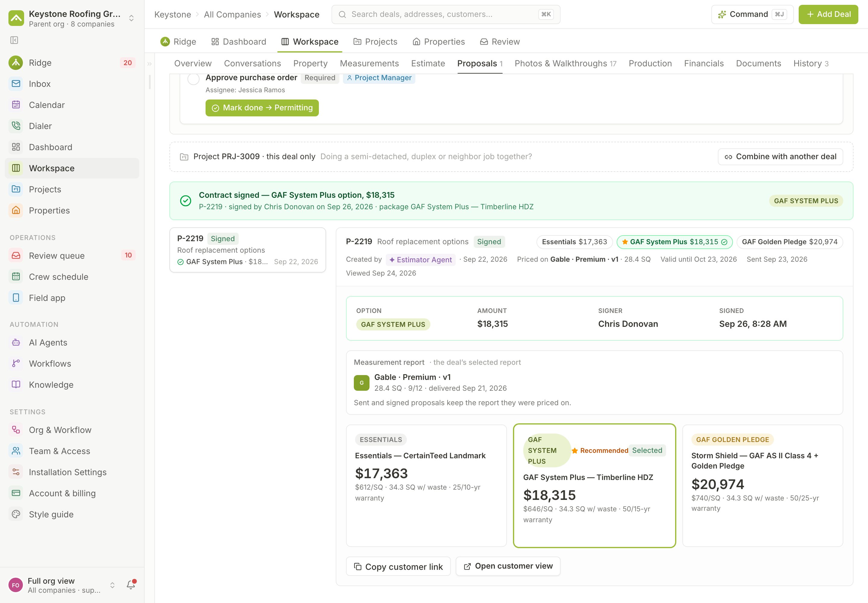Select the Essentials $17,363 option pill
This screenshot has width=868, height=603.
click(574, 242)
